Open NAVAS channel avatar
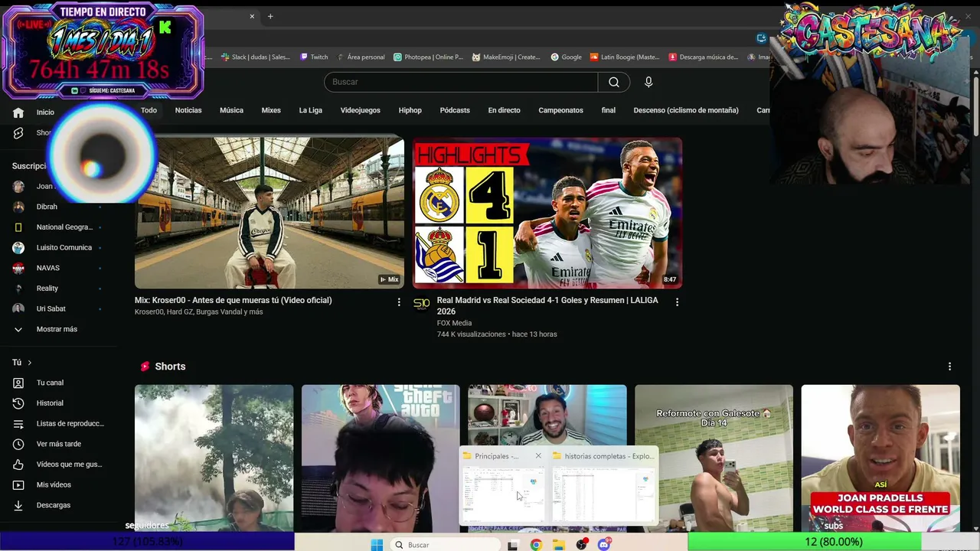 18,268
